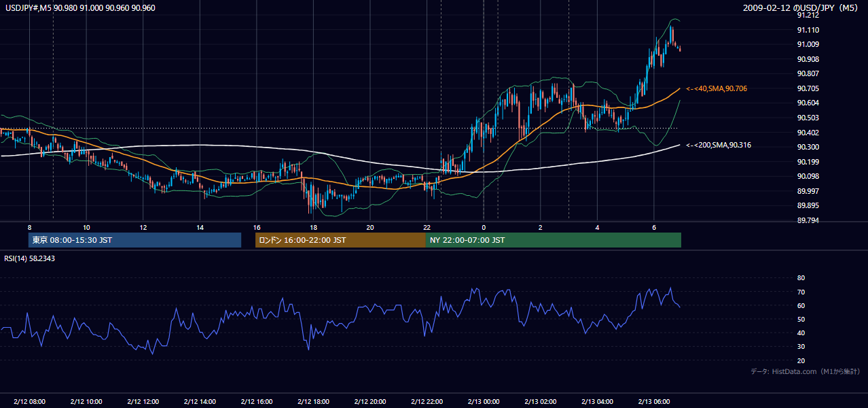Click the 2/13 02:00 date axis label
The image size is (868, 408).
pyautogui.click(x=540, y=401)
